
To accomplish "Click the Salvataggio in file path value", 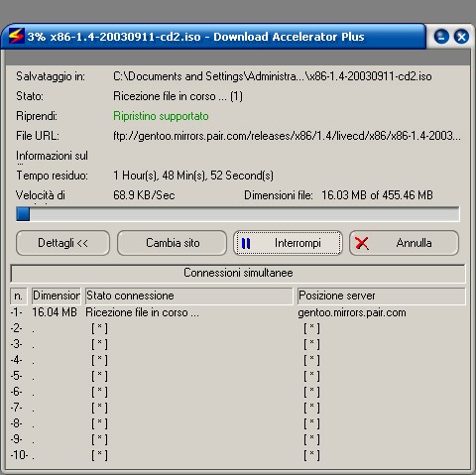I will [273, 76].
